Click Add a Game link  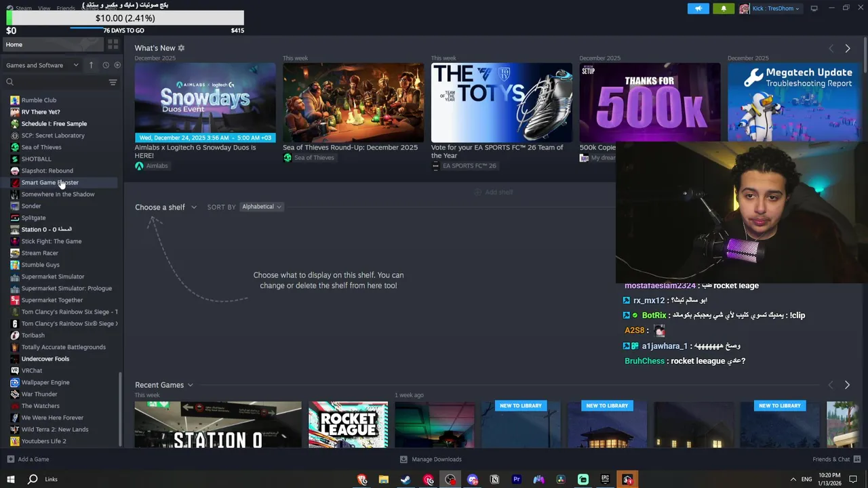[x=33, y=459]
